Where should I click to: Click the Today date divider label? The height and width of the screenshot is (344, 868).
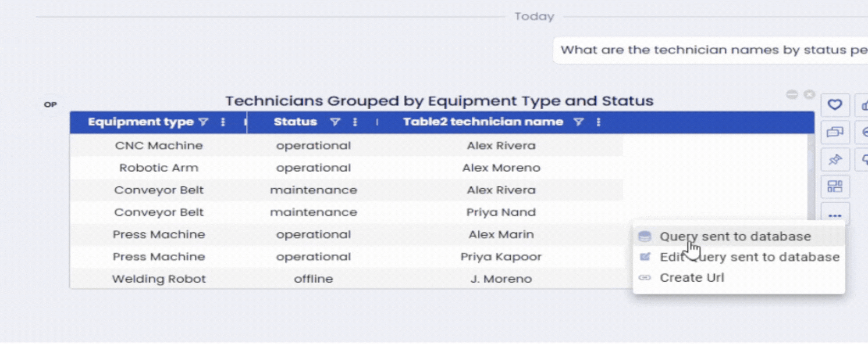pyautogui.click(x=534, y=16)
